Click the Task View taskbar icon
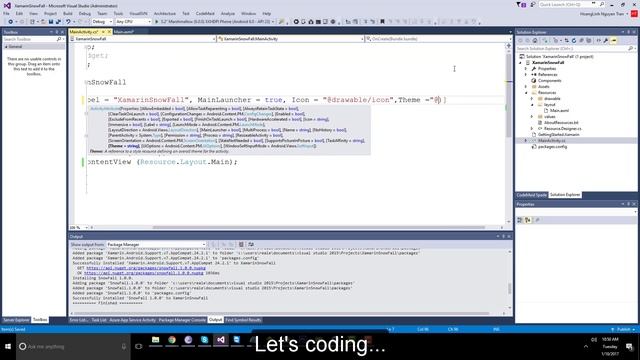This screenshot has height=360, width=640. coord(139,347)
